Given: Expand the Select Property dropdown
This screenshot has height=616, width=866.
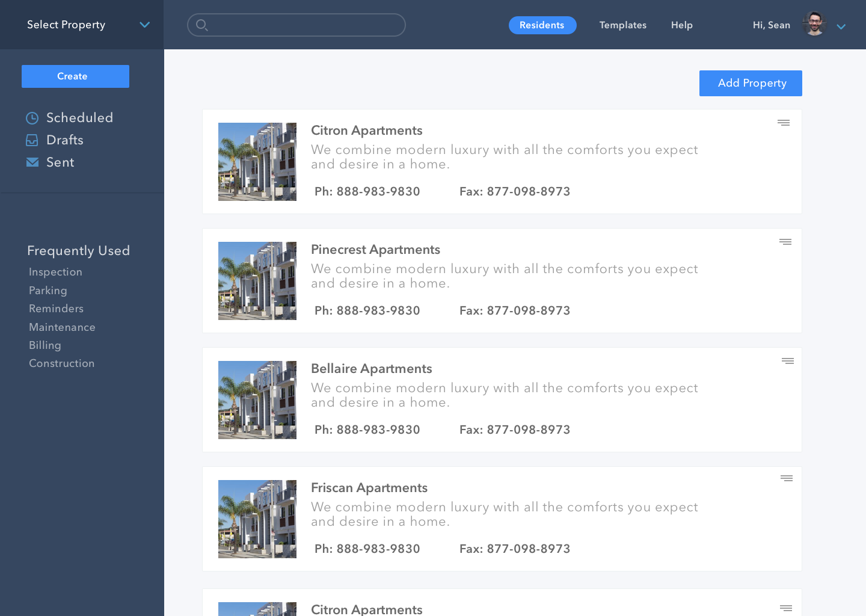Looking at the screenshot, I should click(x=144, y=25).
